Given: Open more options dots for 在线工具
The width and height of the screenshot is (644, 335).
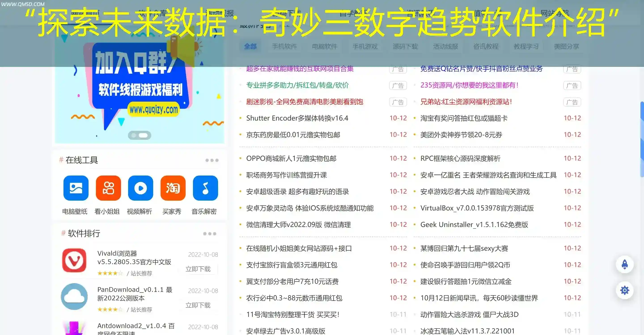Looking at the screenshot, I should [212, 160].
